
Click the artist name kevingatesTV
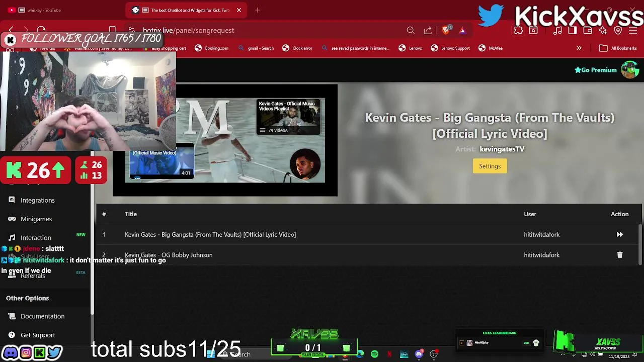click(x=502, y=149)
